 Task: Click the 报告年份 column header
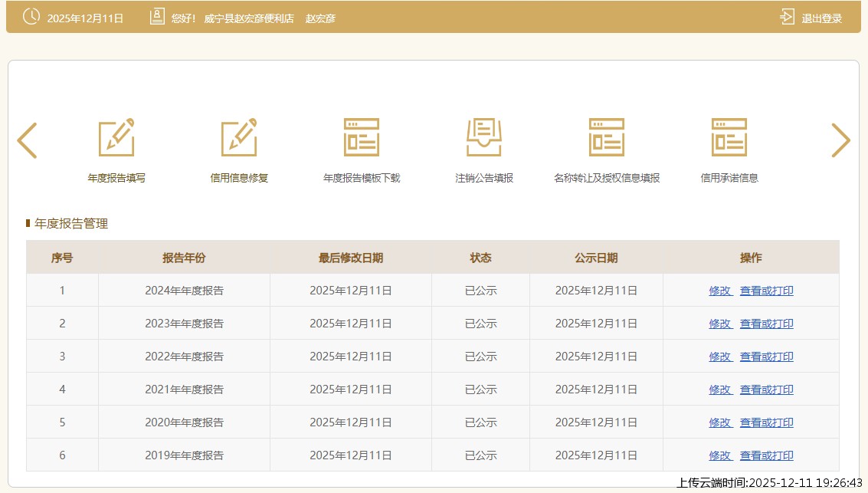click(x=184, y=258)
